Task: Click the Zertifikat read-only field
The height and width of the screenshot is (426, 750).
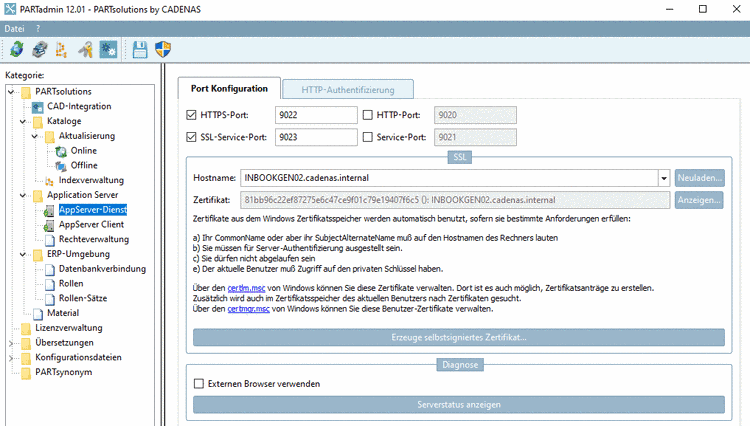Action: [x=455, y=200]
